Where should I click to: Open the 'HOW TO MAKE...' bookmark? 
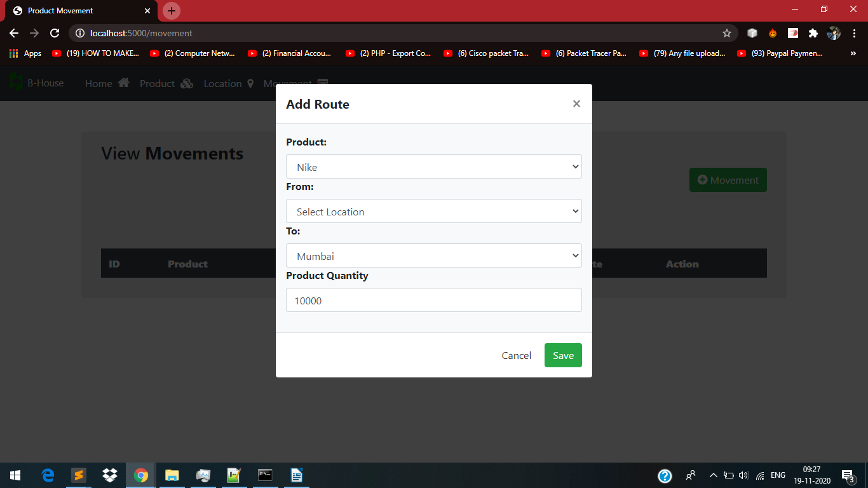click(95, 53)
